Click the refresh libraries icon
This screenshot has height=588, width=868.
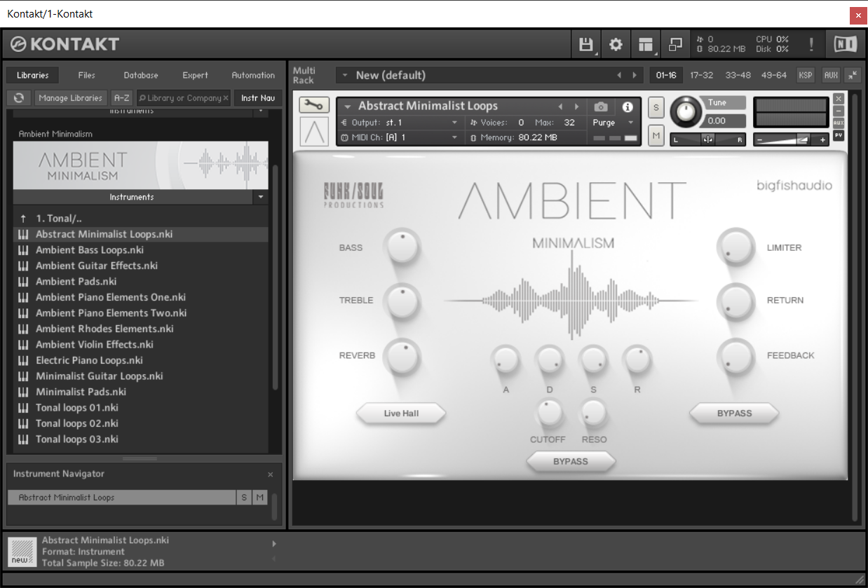(19, 98)
